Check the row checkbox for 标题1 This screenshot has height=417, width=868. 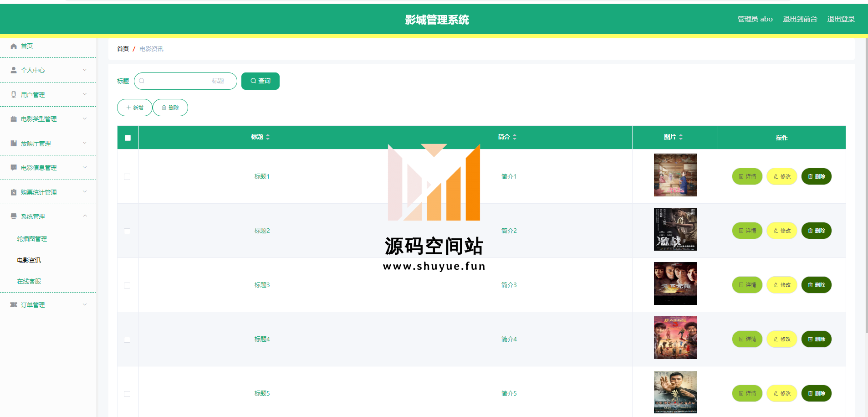coord(127,177)
